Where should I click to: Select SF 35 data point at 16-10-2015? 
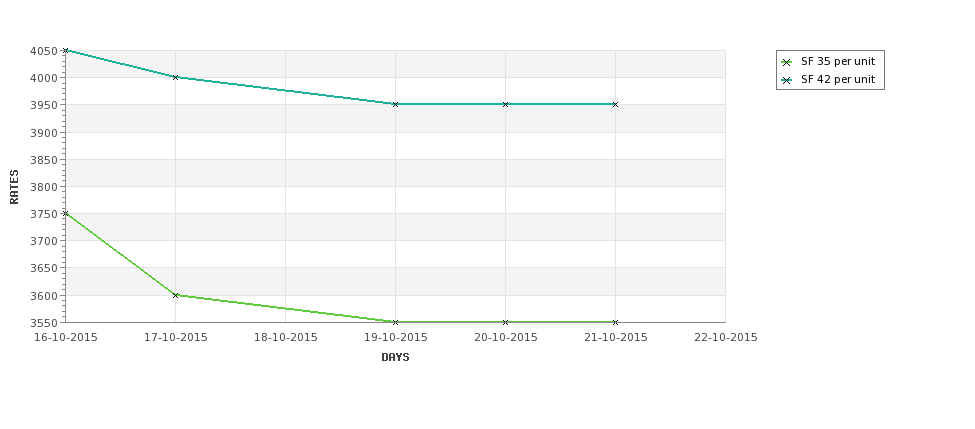pos(65,213)
